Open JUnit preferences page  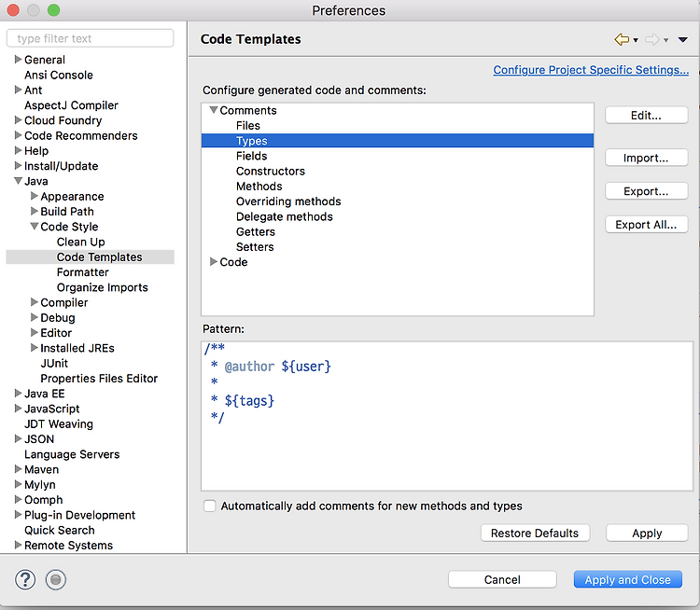tap(54, 363)
